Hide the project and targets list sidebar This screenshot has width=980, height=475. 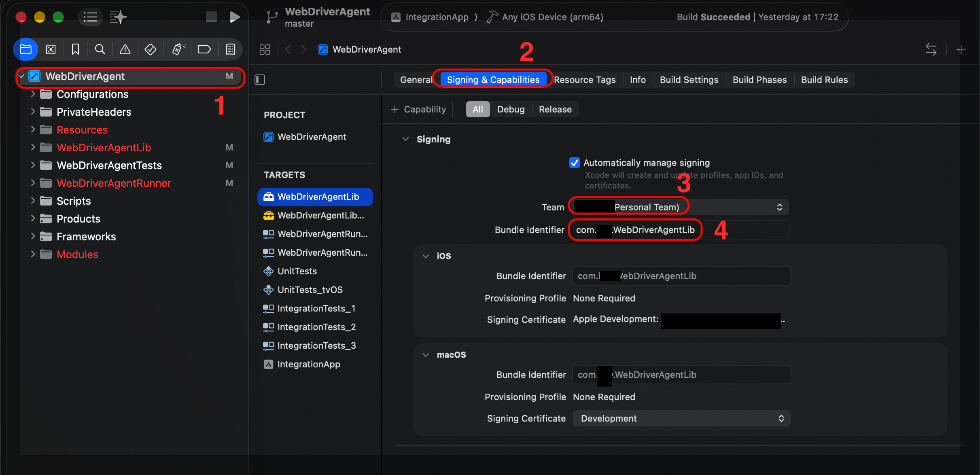[x=260, y=80]
